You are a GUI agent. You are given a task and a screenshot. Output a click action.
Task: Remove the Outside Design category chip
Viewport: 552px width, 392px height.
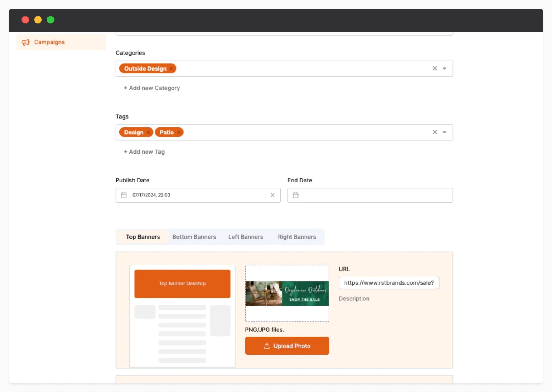pos(171,69)
